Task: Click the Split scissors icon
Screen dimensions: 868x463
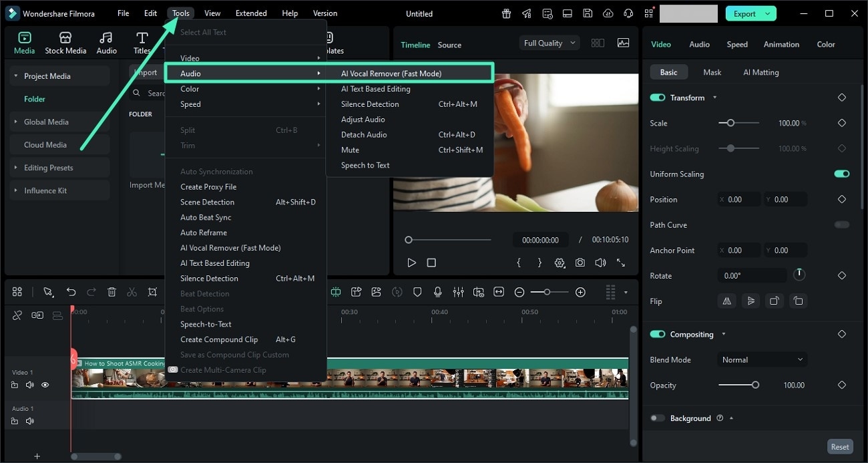Action: point(132,292)
